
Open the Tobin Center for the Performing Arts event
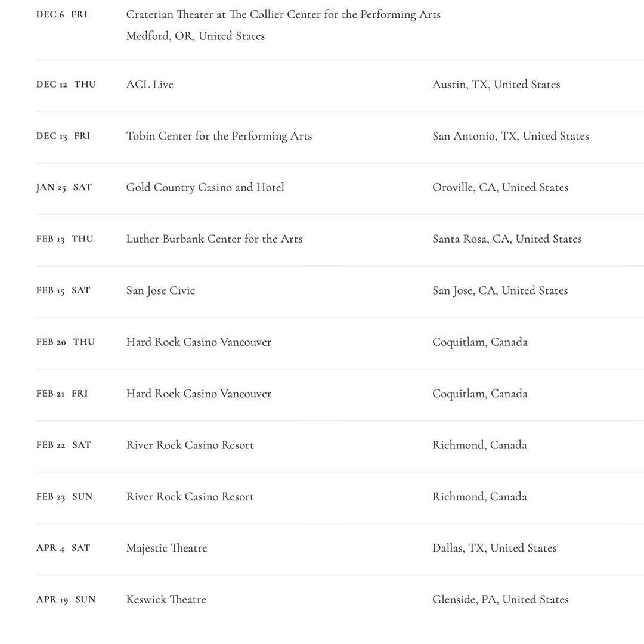point(219,137)
